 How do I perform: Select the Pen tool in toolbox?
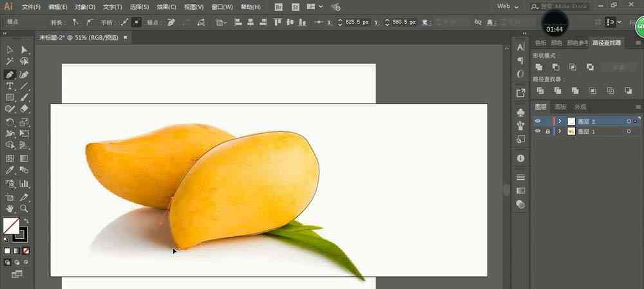tap(10, 74)
